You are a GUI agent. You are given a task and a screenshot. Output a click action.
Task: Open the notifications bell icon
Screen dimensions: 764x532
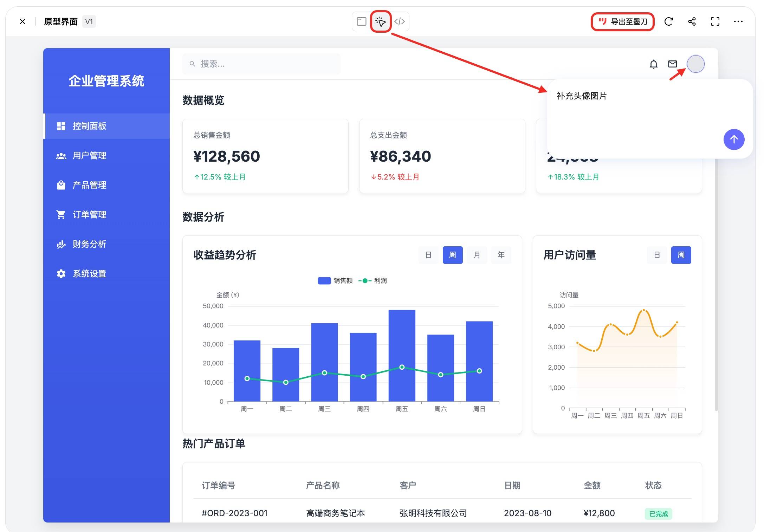(654, 64)
